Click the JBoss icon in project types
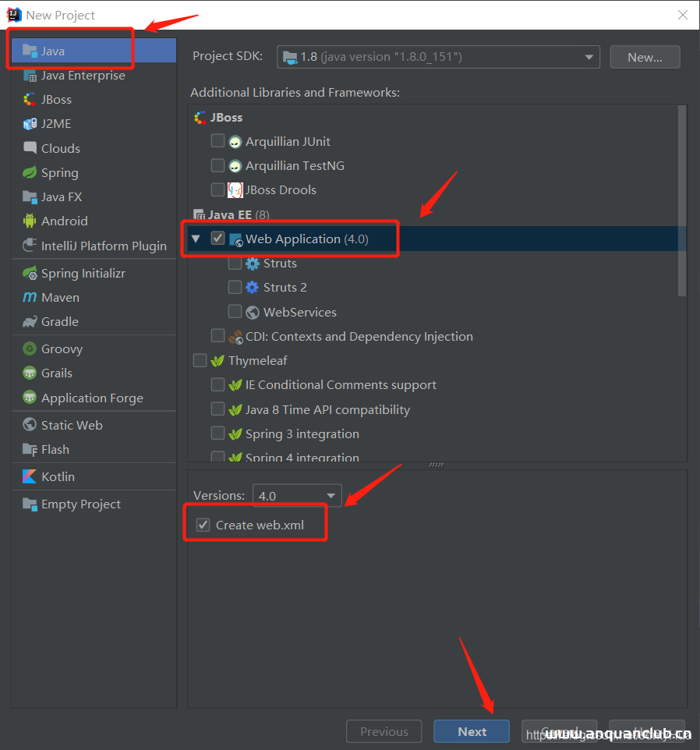This screenshot has height=750, width=700. (x=30, y=100)
